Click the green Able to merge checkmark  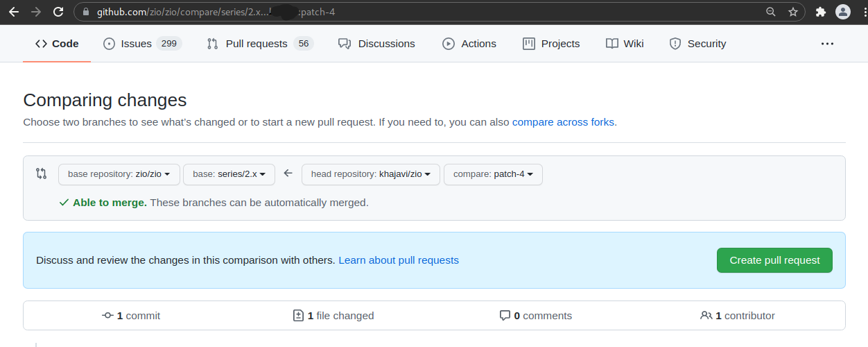click(64, 203)
